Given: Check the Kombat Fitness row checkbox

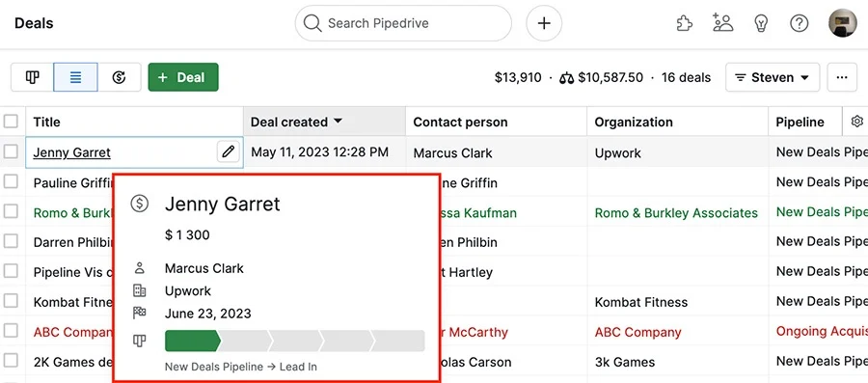Looking at the screenshot, I should click(11, 301).
